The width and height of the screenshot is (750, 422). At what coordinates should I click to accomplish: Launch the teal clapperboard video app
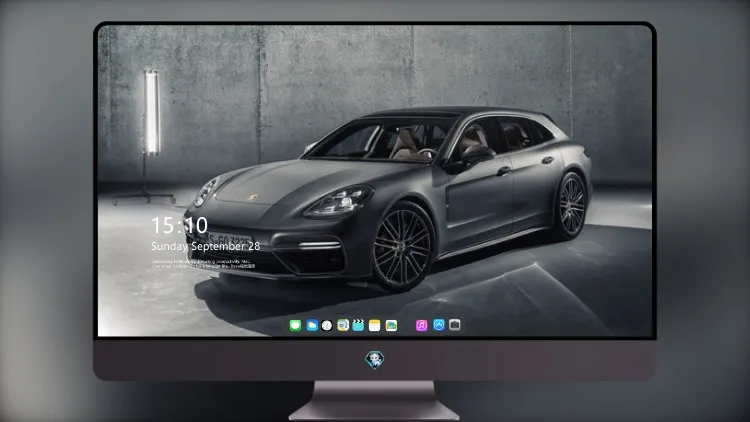tap(358, 325)
